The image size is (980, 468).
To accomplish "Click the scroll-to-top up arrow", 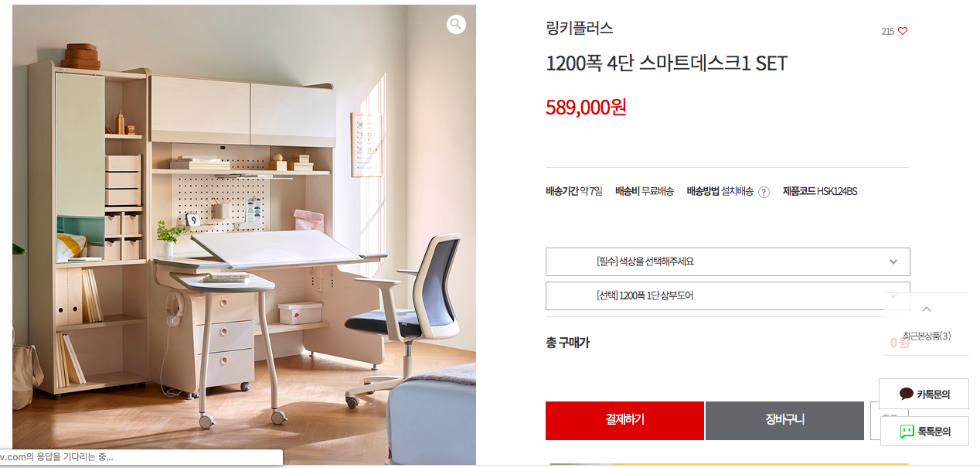I will (x=927, y=309).
